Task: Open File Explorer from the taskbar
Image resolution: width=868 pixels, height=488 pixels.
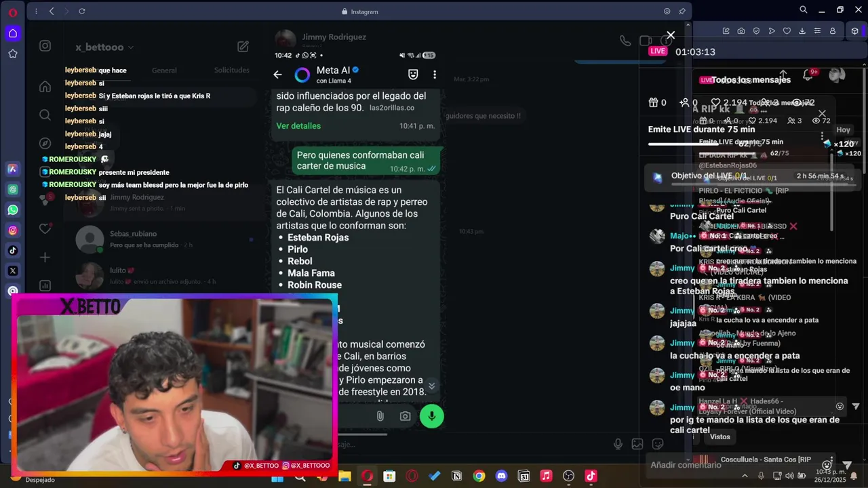Action: (344, 476)
